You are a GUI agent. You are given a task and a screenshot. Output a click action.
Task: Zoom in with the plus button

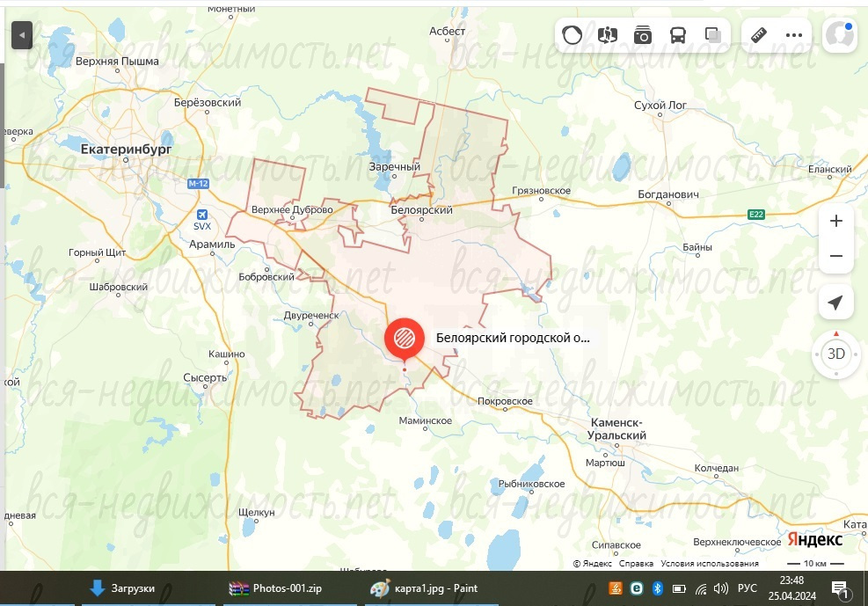pos(835,221)
